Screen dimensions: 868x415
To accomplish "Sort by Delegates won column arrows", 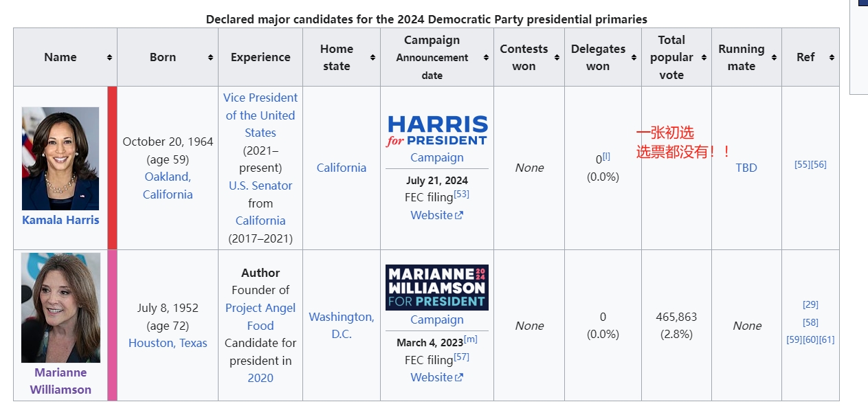I will (634, 58).
